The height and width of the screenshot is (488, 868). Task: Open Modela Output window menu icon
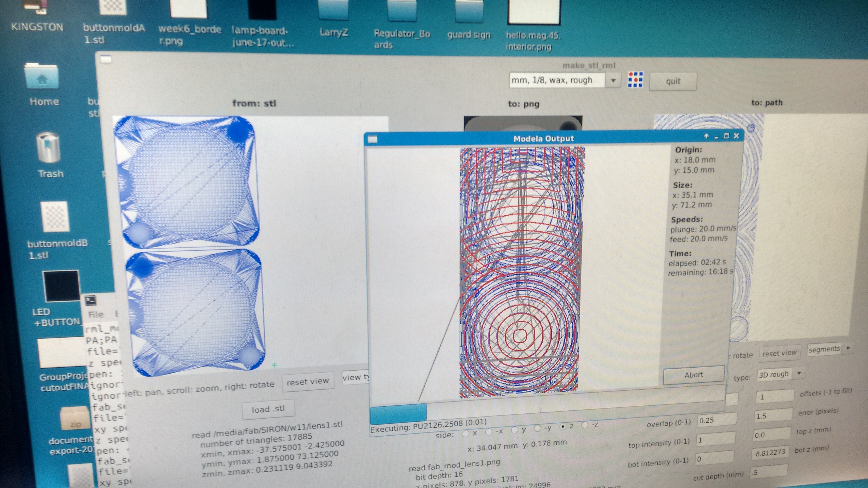372,139
